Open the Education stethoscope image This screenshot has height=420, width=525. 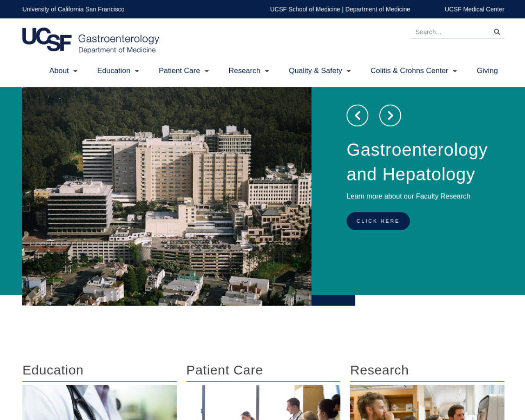point(100,402)
